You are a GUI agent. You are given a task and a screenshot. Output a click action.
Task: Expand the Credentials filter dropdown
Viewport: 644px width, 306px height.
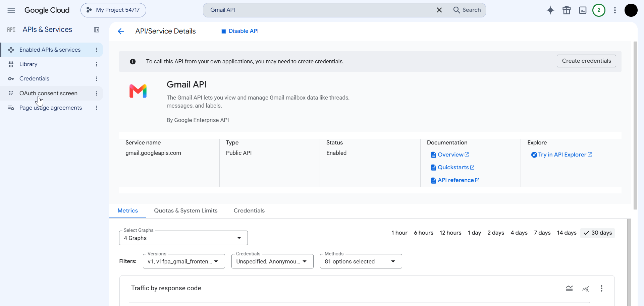point(272,261)
